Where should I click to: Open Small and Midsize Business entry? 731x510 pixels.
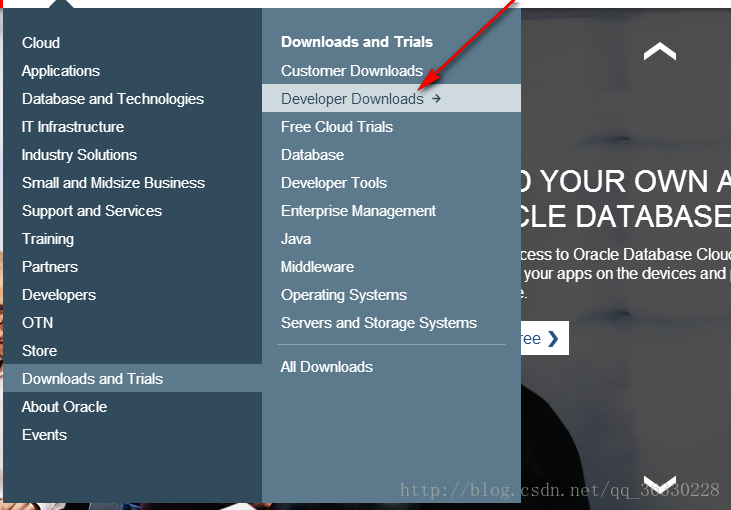click(x=113, y=183)
